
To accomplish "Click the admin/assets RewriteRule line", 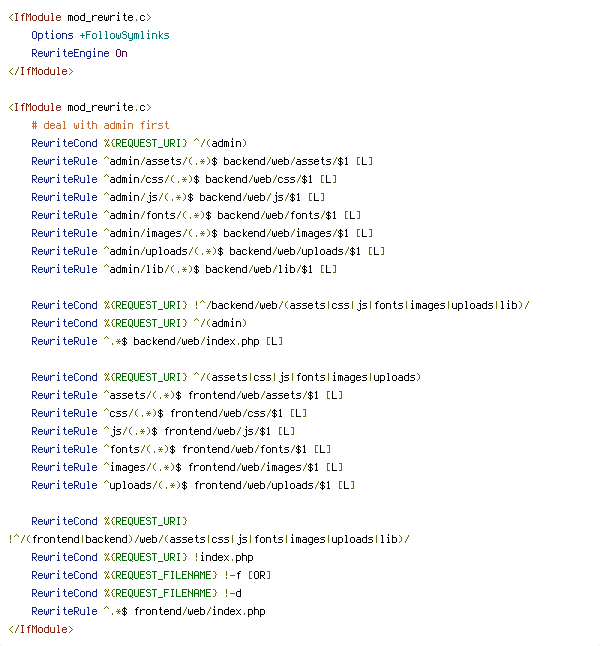I will pyautogui.click(x=202, y=162).
